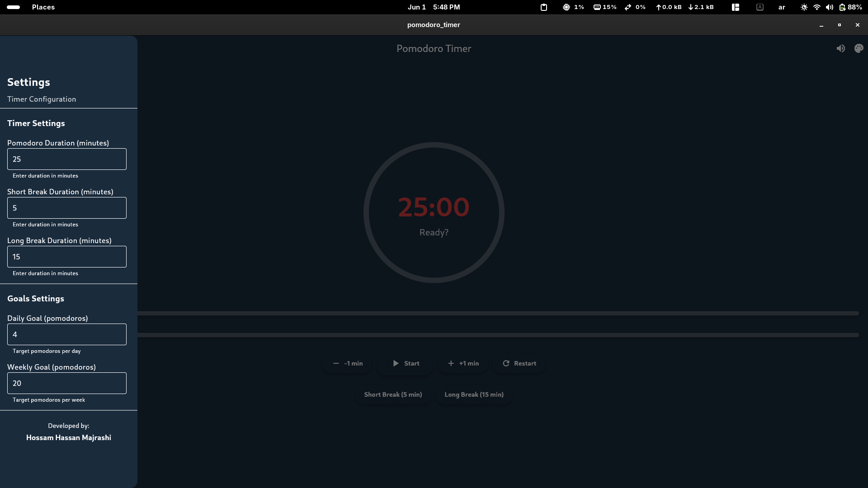Open the Places menu
Viewport: 868px width, 488px height.
point(43,7)
